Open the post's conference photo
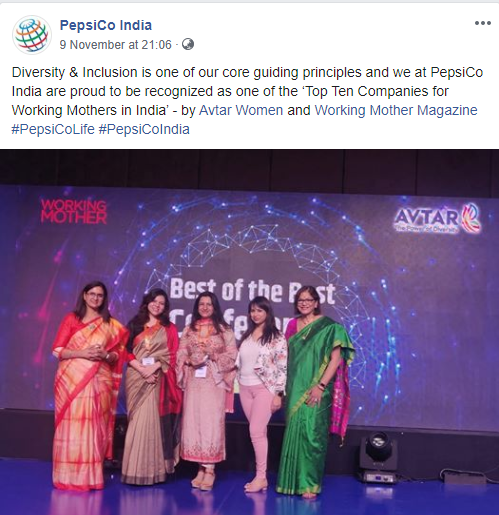 point(249,332)
